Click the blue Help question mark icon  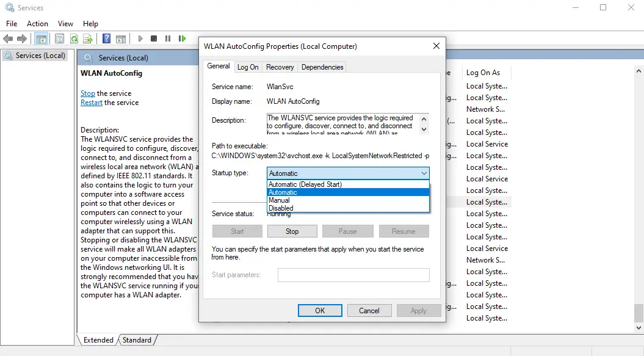[106, 38]
